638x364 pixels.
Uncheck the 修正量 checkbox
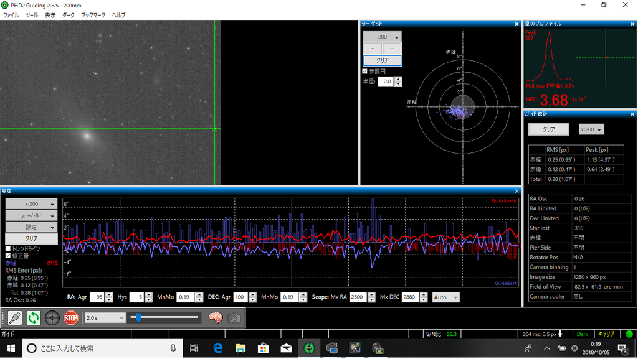[x=7, y=256]
